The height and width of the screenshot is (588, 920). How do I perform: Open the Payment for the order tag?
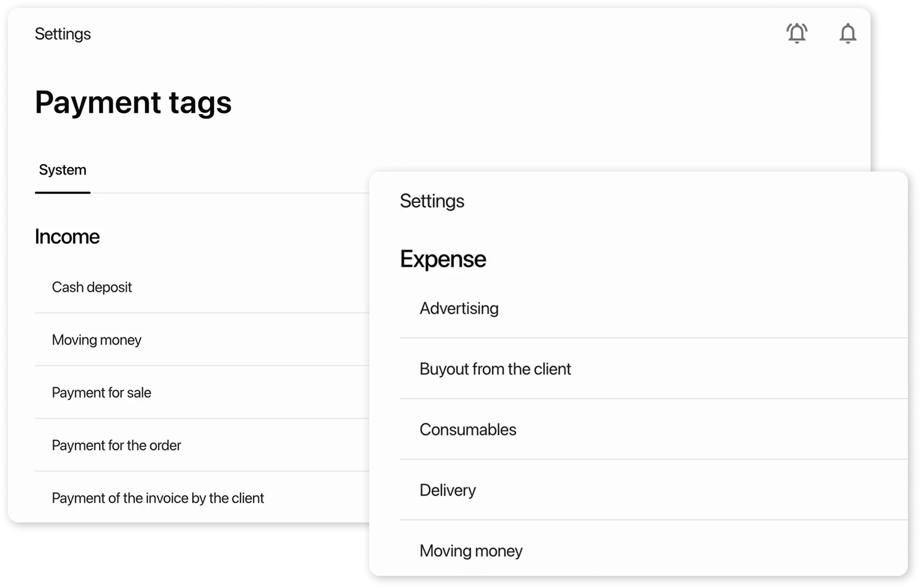click(117, 445)
